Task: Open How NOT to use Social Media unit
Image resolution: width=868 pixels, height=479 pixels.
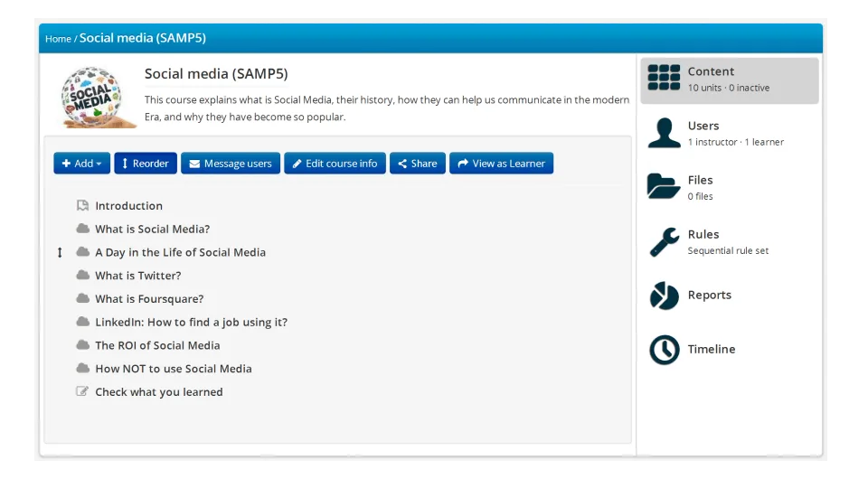Action: (x=174, y=369)
